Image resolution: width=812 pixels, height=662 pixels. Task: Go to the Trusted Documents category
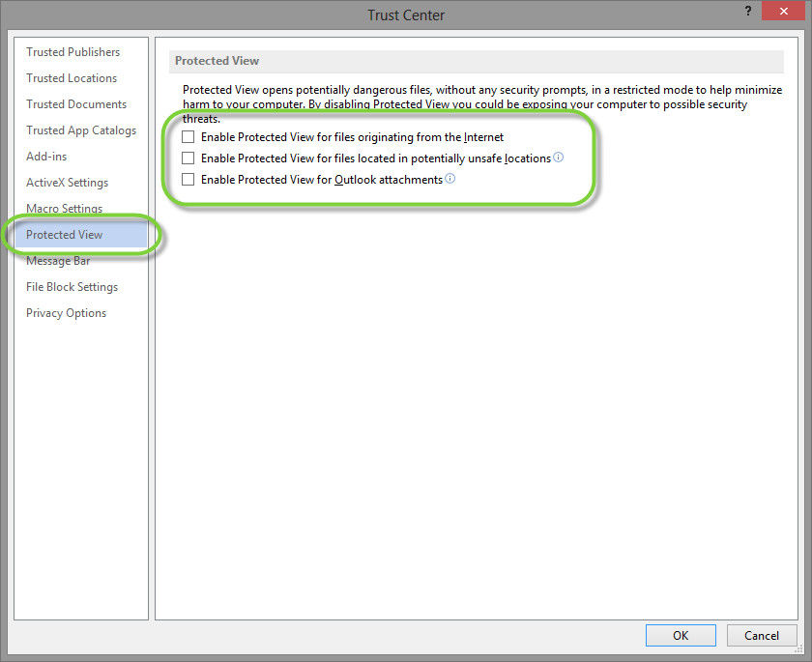coord(76,104)
